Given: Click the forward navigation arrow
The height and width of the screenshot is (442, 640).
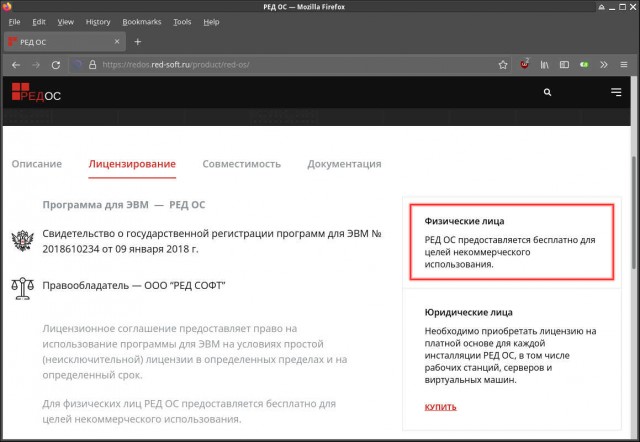Looking at the screenshot, I should point(36,65).
